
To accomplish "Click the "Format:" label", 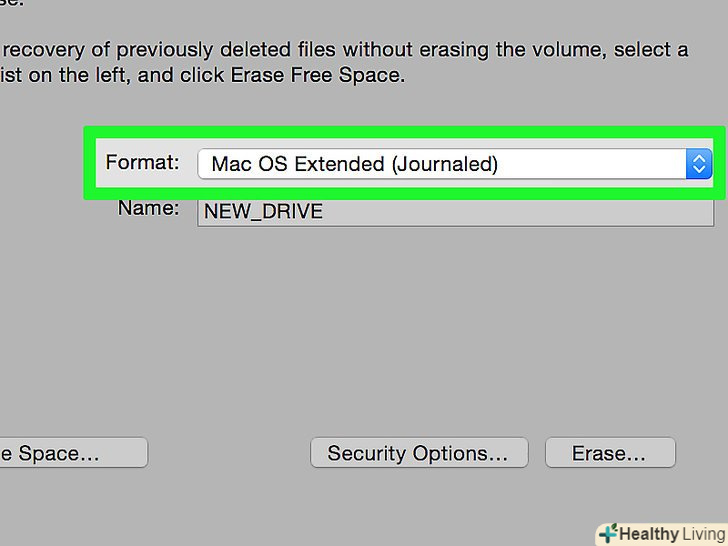I will coord(142,162).
